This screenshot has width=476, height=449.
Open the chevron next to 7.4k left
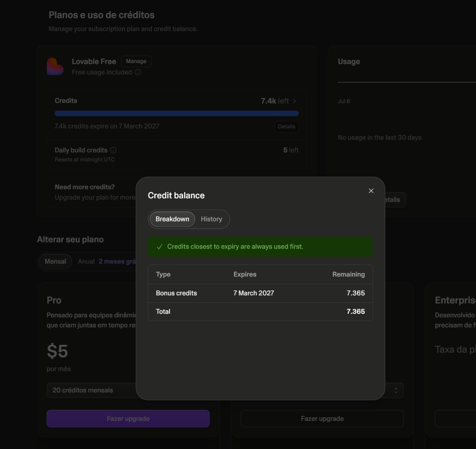point(294,101)
